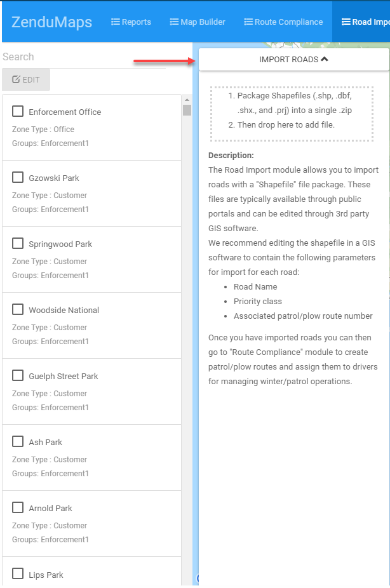
Task: Collapse the Import Roads panel
Action: 293,60
